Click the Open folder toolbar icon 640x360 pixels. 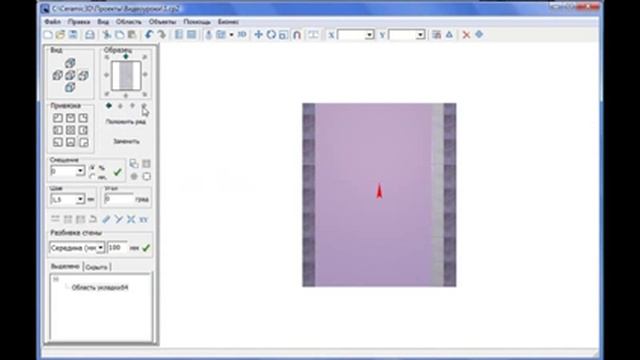(60, 35)
